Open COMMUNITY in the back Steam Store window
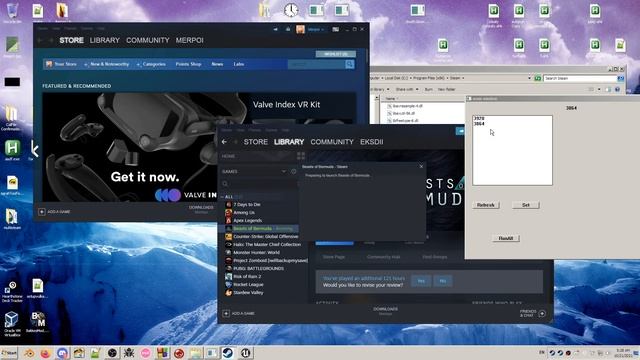 coord(147,40)
